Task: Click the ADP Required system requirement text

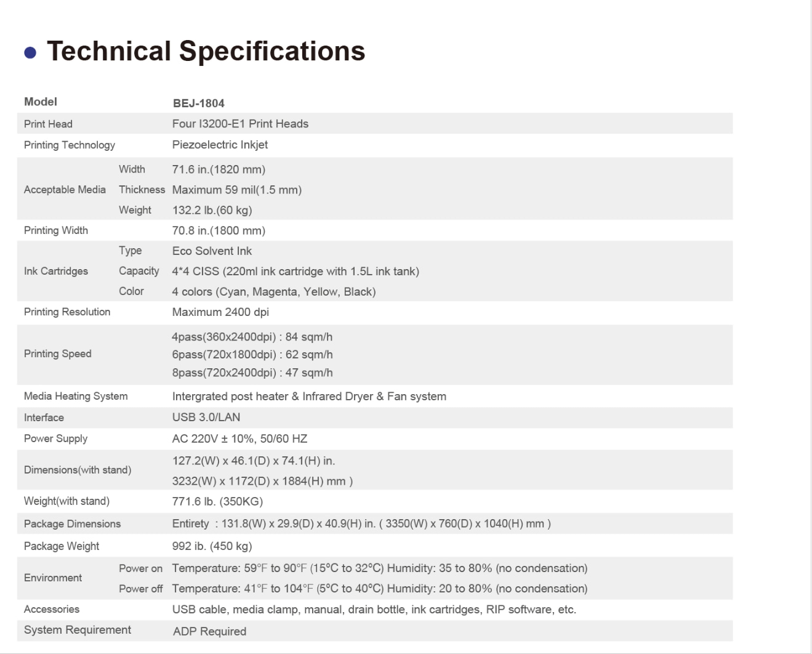Action: point(209,631)
